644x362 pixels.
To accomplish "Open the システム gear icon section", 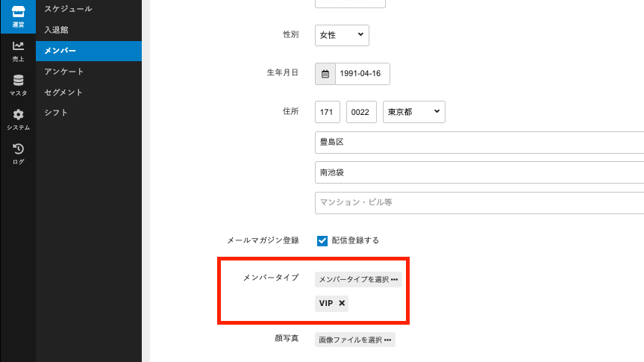I will (x=18, y=119).
